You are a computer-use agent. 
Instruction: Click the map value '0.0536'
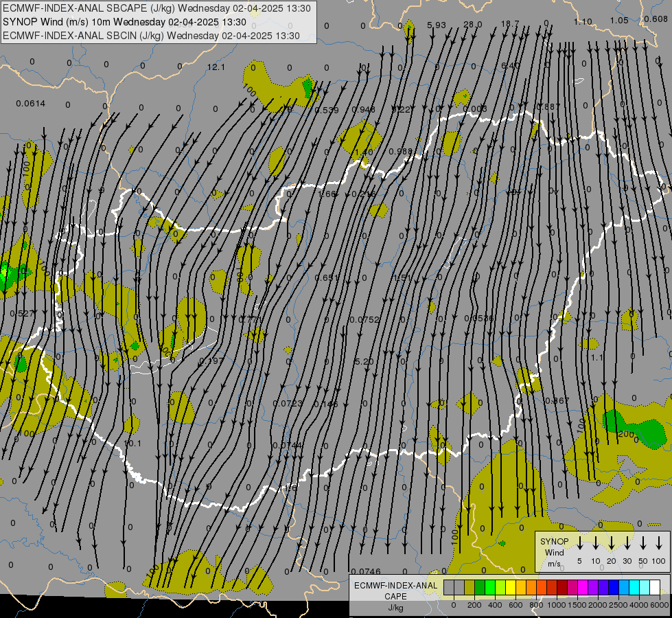(478, 318)
